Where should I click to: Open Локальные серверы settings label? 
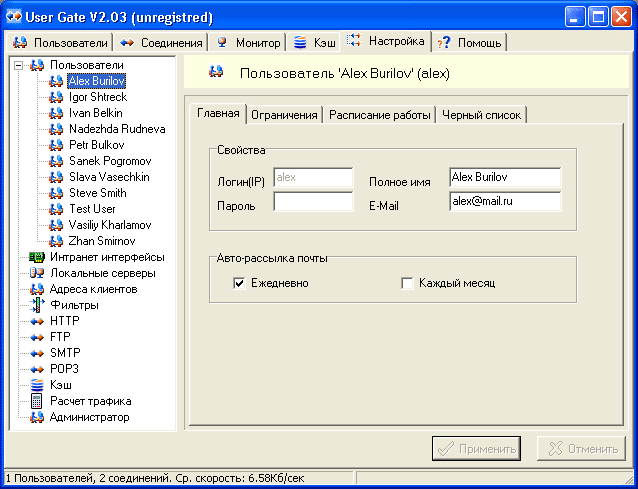pyautogui.click(x=103, y=273)
